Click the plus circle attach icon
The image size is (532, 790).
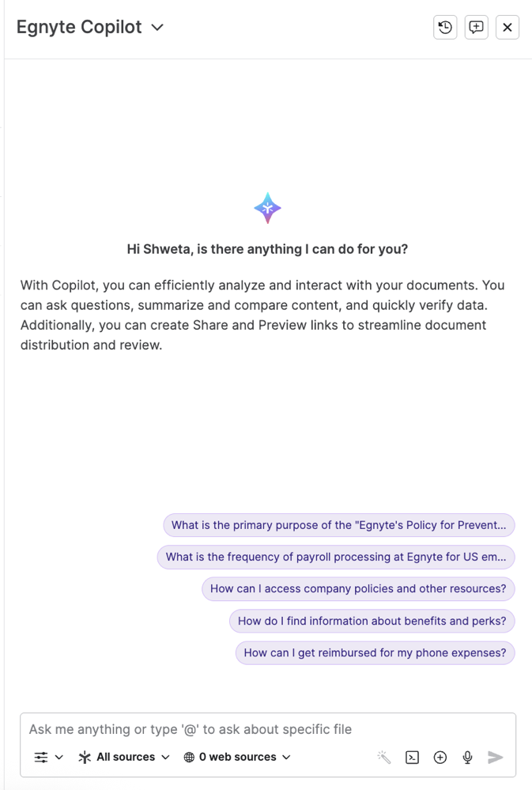[x=440, y=758]
